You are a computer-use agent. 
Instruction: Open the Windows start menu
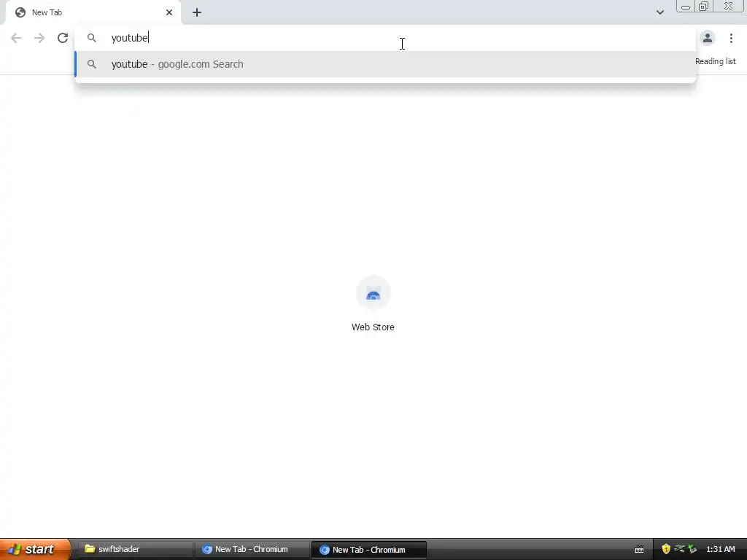pos(35,550)
